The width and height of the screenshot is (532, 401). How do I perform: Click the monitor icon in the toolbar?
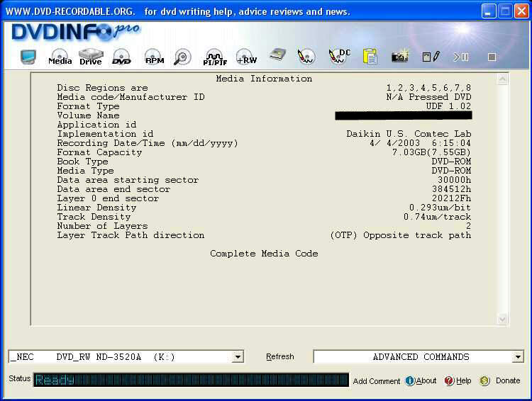point(28,57)
